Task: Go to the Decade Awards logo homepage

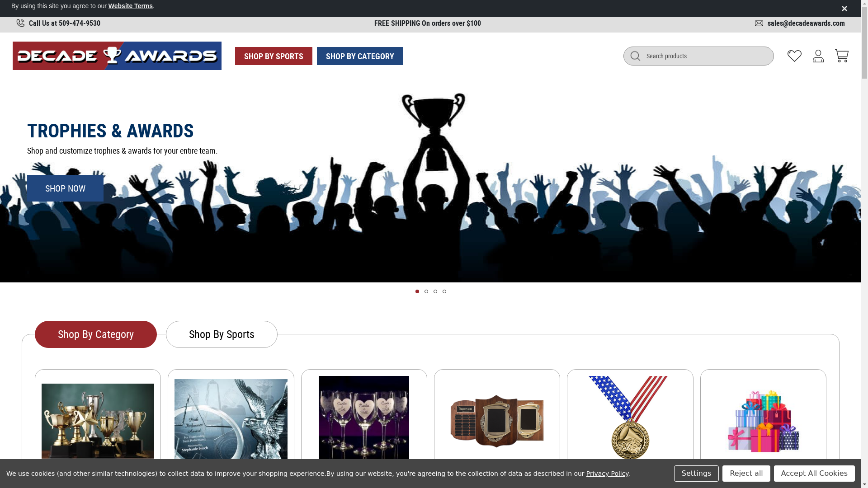Action: tap(117, 56)
